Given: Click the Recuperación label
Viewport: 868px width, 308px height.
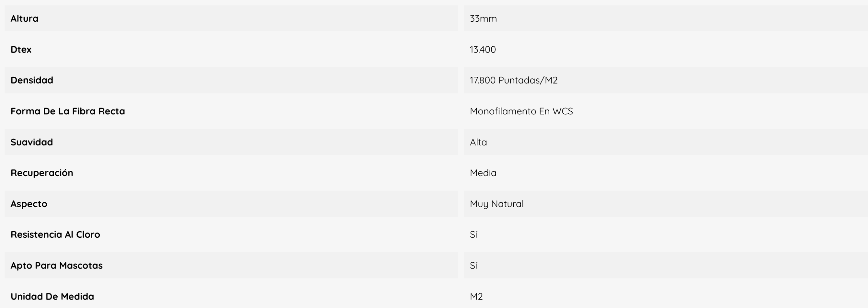Looking at the screenshot, I should pyautogui.click(x=42, y=173).
